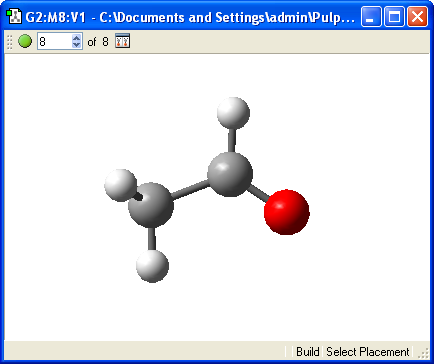Click the window resize grip corner
This screenshot has height=364, width=434.
pos(424,353)
